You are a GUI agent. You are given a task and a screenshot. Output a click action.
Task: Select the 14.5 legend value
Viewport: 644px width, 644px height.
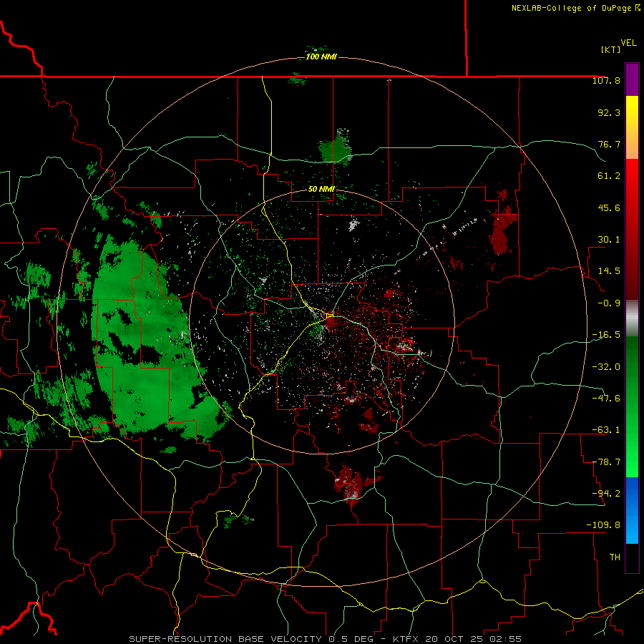(609, 271)
